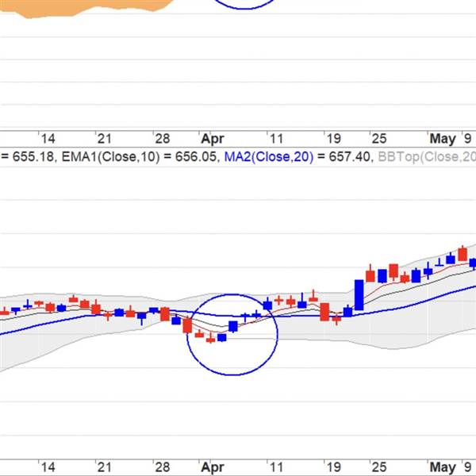
Task: Click the orange filled area in the top pane
Action: point(85,8)
